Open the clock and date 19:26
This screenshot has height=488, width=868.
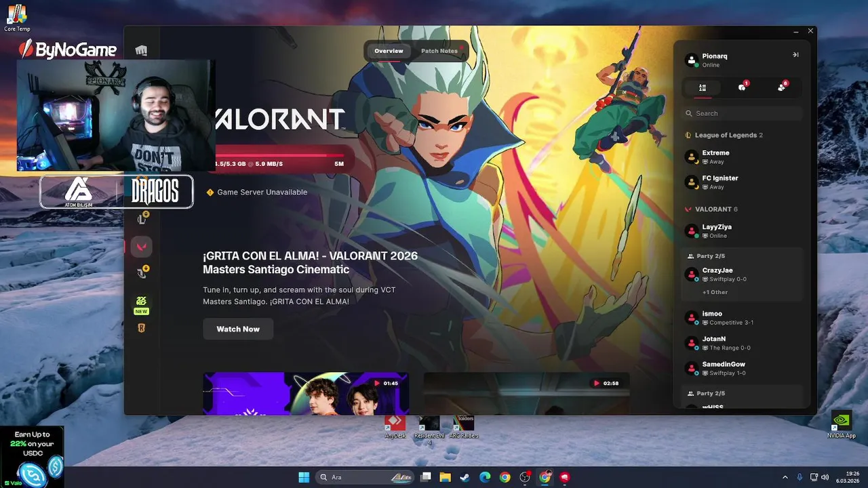click(x=848, y=477)
